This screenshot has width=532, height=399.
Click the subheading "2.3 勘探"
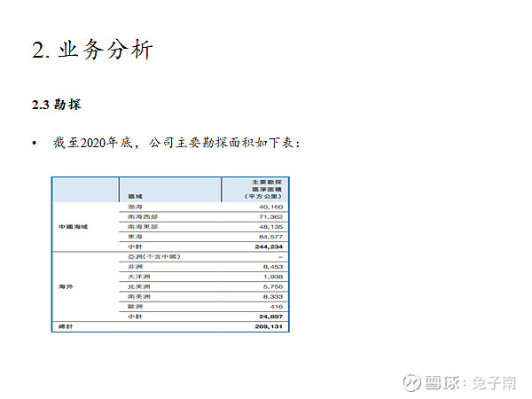click(57, 105)
